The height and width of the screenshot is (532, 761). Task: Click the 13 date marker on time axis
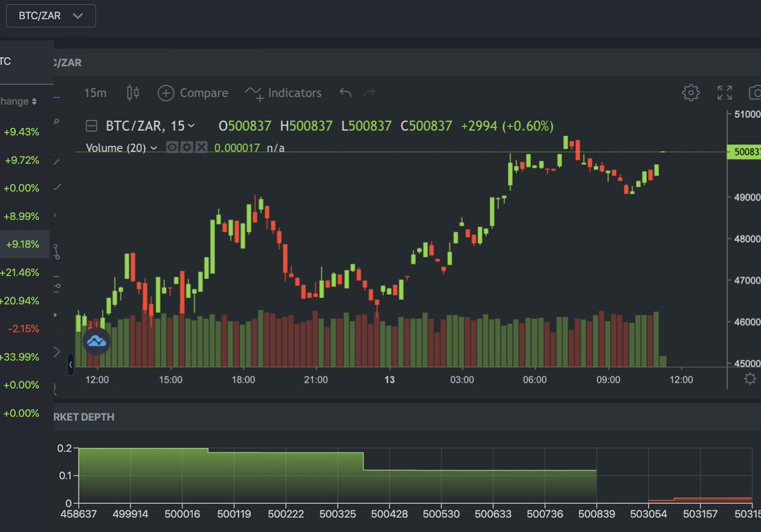coord(389,380)
